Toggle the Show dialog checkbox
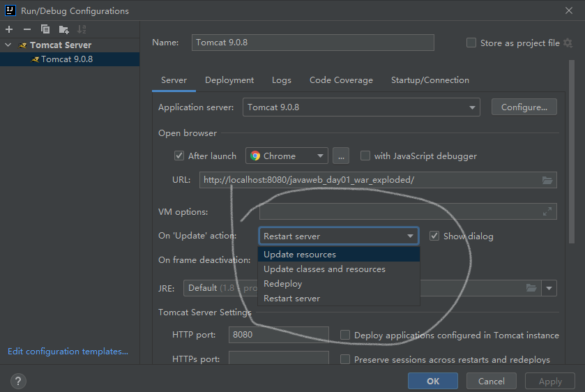Screen dimensions: 585x392 tap(434, 236)
